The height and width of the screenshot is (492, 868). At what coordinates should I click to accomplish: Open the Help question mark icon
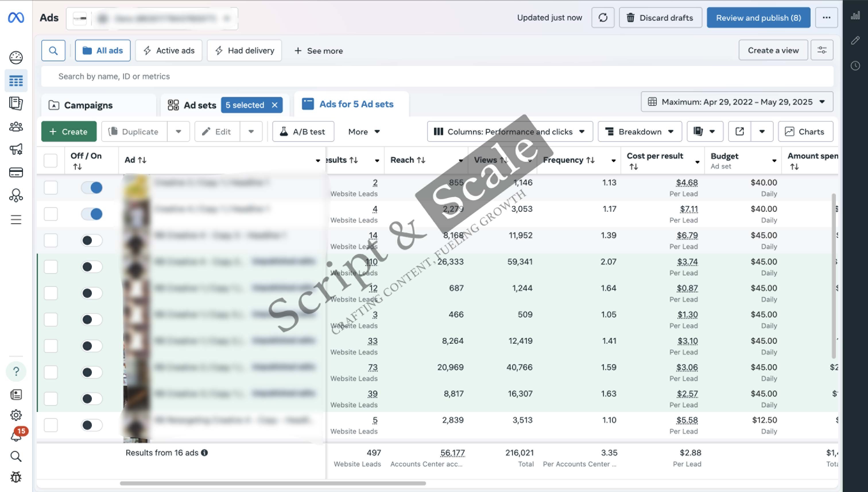click(x=16, y=371)
